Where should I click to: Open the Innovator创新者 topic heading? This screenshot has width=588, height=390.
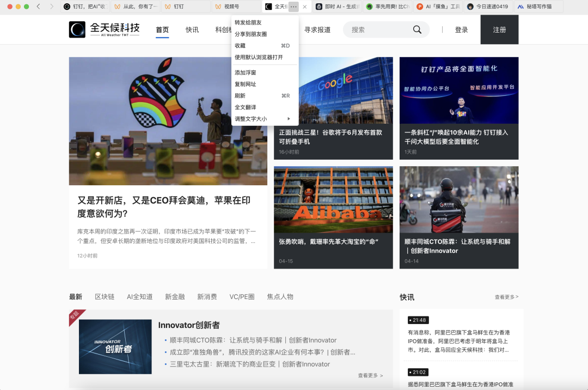pyautogui.click(x=189, y=325)
